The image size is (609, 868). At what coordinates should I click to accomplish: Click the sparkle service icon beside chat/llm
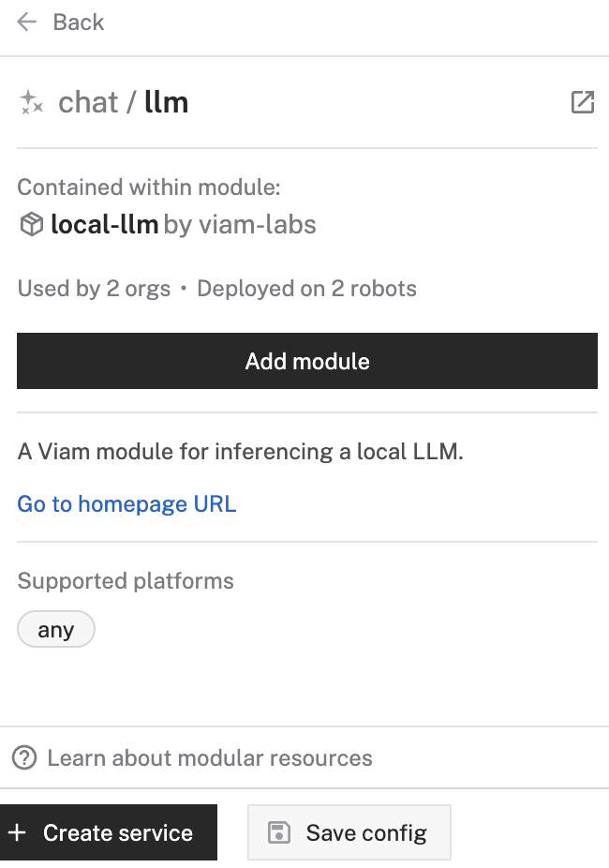pyautogui.click(x=31, y=102)
